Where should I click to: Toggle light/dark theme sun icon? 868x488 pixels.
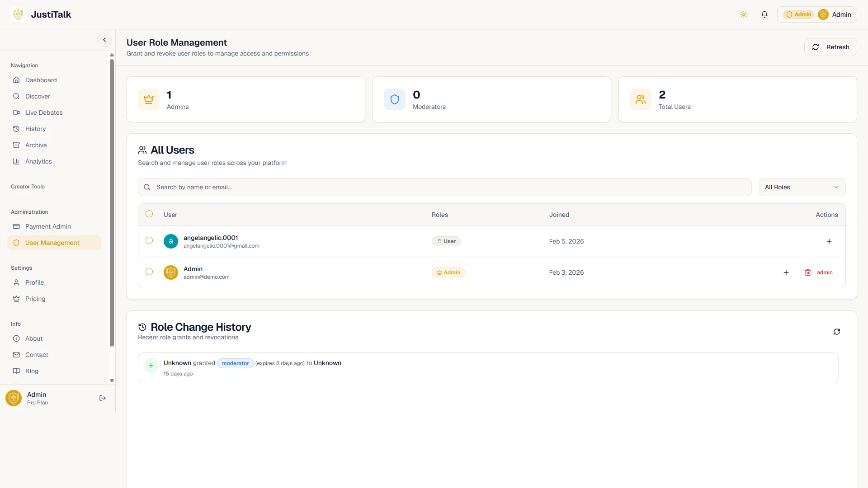pos(744,14)
